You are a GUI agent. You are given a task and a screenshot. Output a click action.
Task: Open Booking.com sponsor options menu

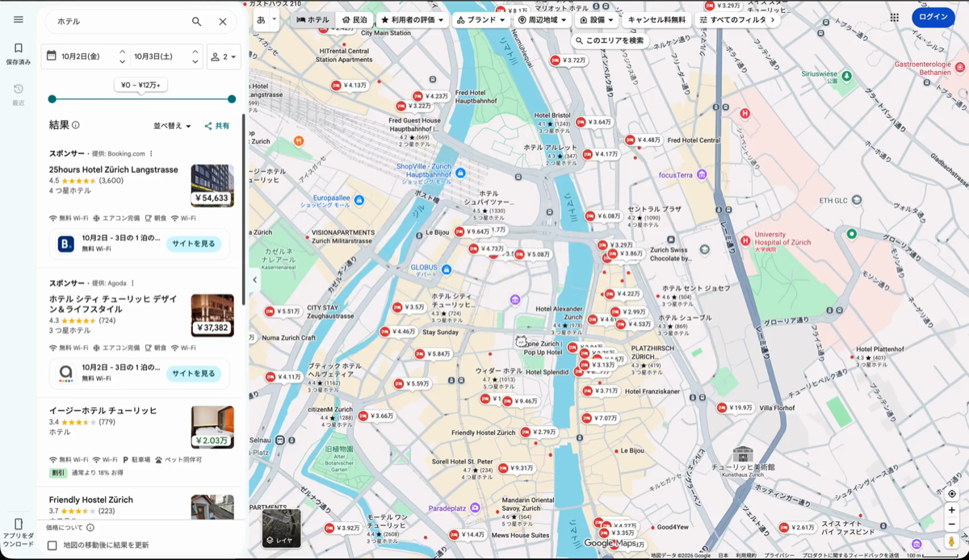pos(151,153)
